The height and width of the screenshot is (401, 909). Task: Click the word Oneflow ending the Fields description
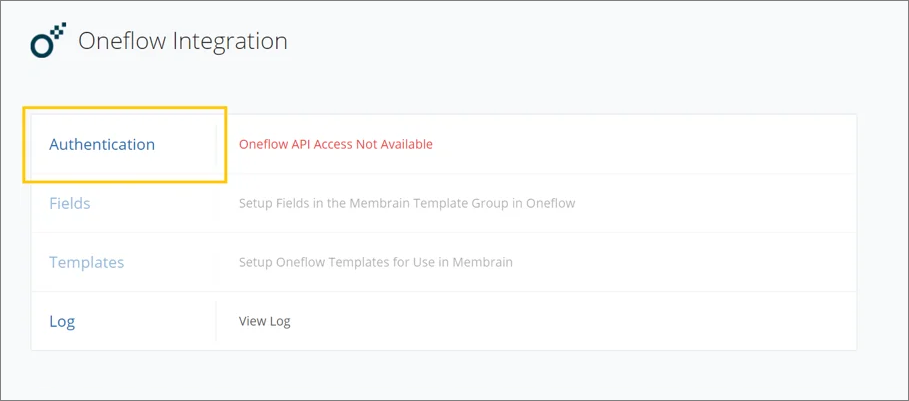pos(551,203)
